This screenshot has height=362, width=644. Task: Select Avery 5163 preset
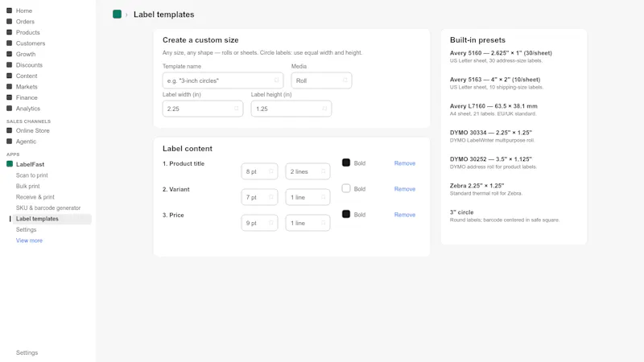496,83
